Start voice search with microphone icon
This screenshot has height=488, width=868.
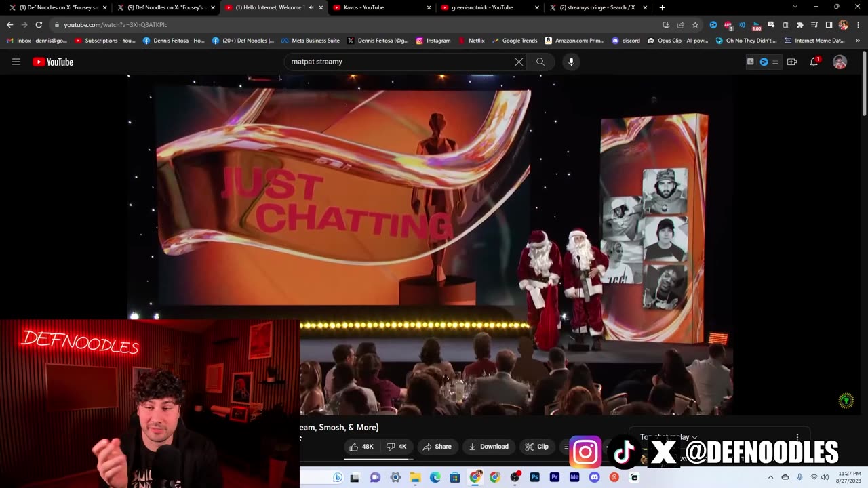point(571,62)
